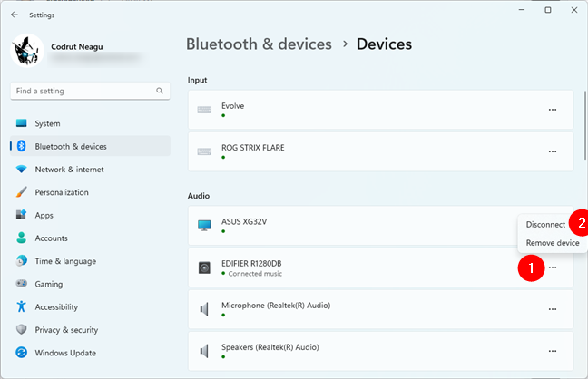Open more options for Evolve keyboard
Screen dimensions: 588x379
click(553, 110)
